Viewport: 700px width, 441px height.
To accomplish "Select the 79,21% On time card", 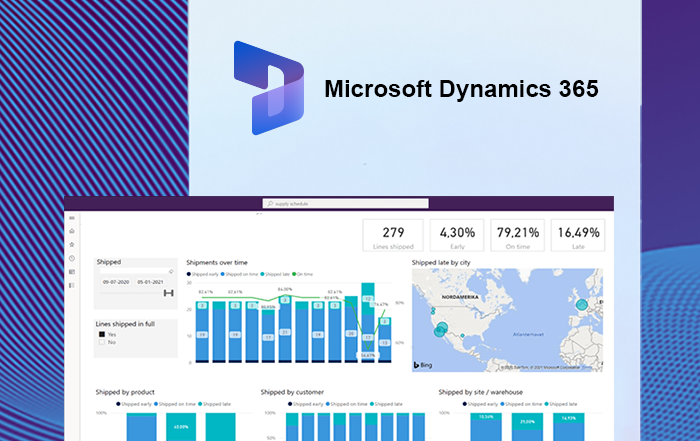I will click(x=517, y=235).
